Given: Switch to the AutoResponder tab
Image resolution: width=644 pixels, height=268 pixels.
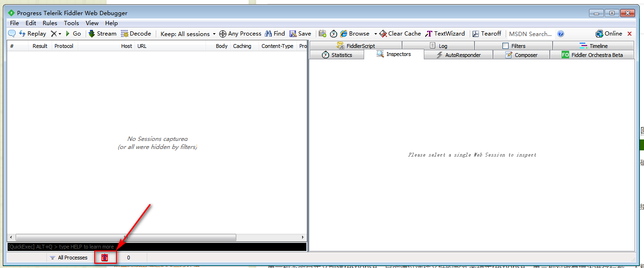Looking at the screenshot, I should coord(458,55).
